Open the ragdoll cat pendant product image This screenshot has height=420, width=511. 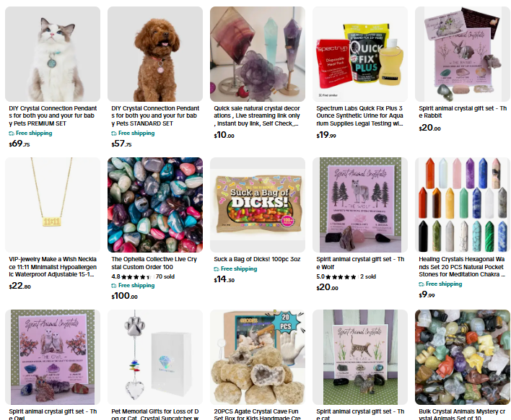coord(53,54)
